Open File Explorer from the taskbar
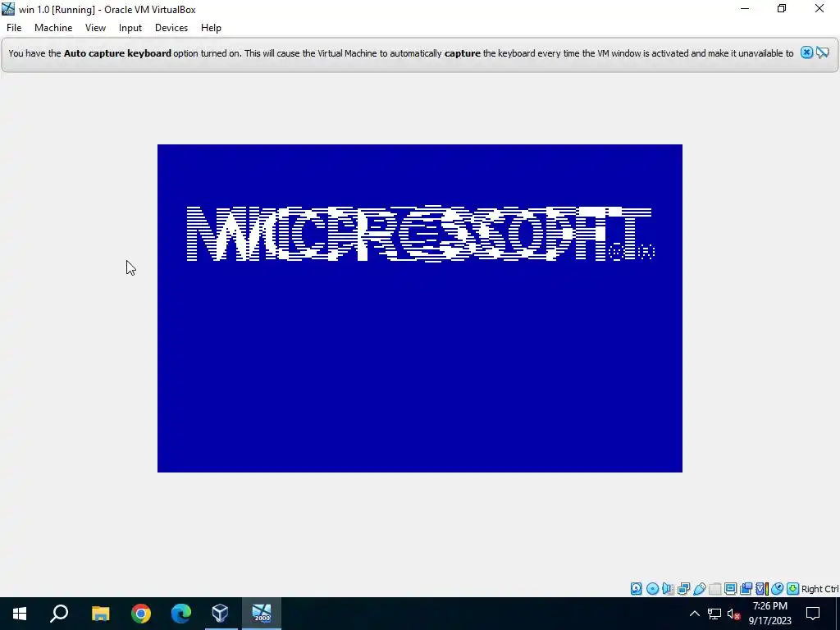The height and width of the screenshot is (630, 840). [x=100, y=614]
